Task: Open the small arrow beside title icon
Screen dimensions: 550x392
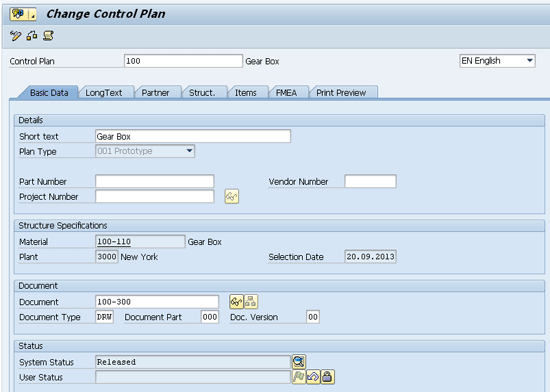Action: [x=32, y=14]
